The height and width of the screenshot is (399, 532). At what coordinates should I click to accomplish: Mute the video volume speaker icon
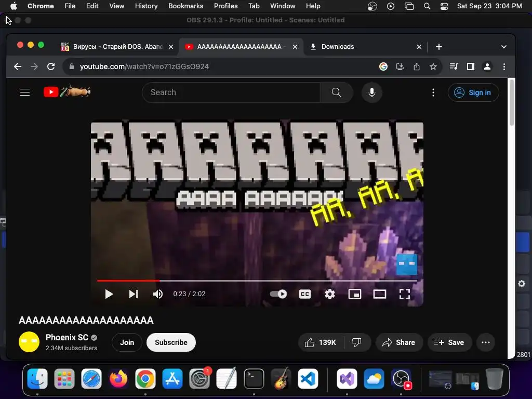tap(158, 294)
